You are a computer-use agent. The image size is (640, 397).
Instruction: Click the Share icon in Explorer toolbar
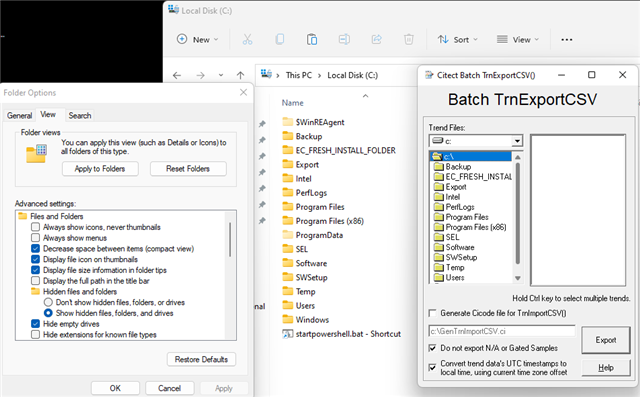pos(376,39)
